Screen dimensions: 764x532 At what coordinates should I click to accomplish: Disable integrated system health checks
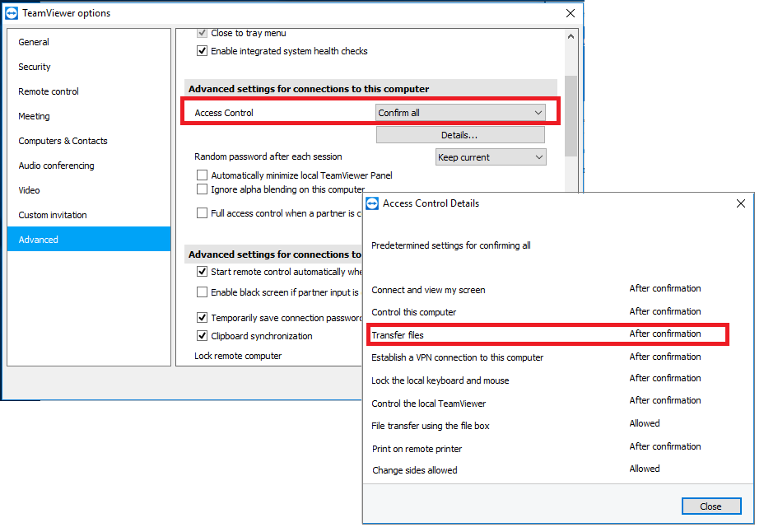[202, 51]
